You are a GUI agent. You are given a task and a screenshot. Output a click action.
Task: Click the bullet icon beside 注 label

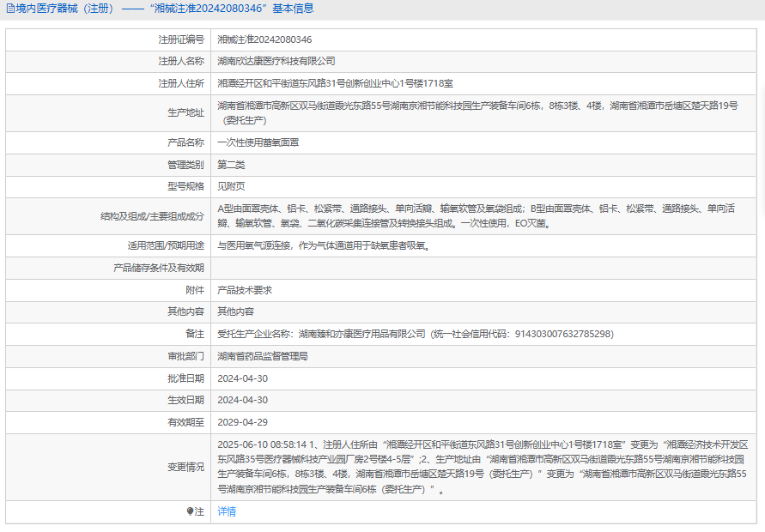(191, 511)
